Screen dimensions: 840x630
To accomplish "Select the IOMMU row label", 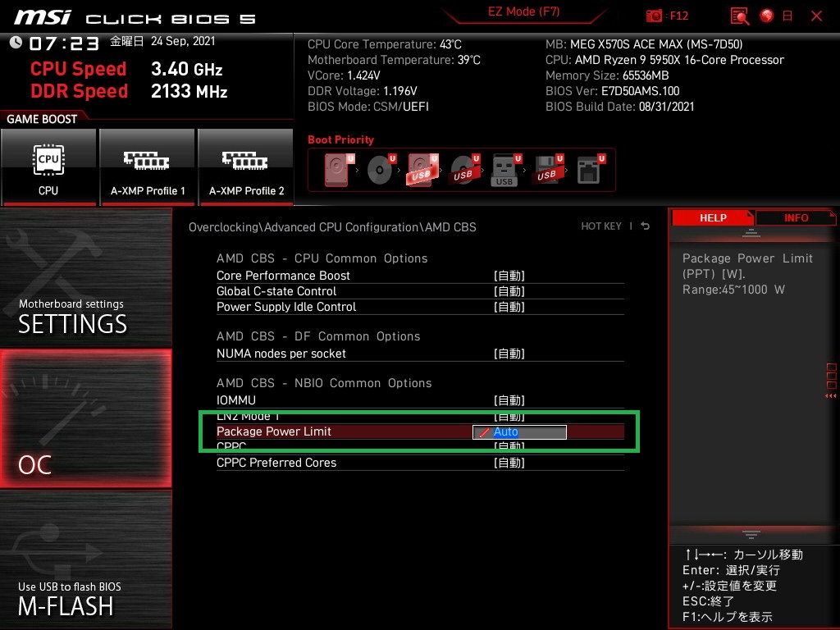I will 236,400.
